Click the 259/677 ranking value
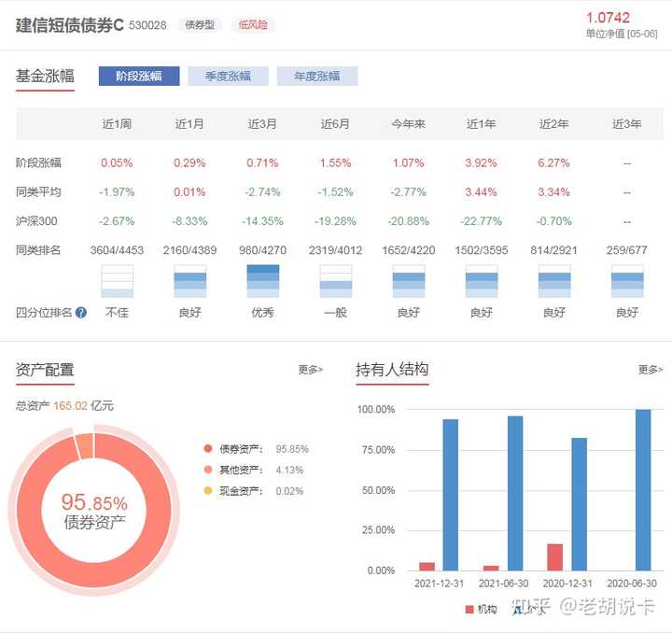672x633 pixels. click(627, 250)
